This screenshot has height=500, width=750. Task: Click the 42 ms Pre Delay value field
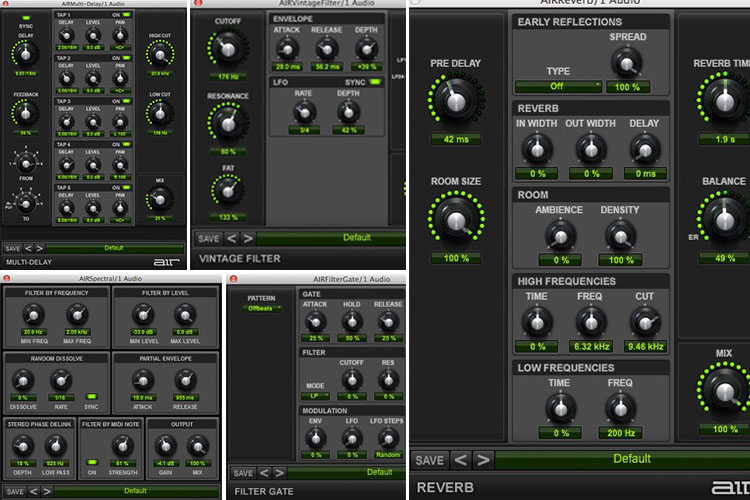pyautogui.click(x=456, y=139)
